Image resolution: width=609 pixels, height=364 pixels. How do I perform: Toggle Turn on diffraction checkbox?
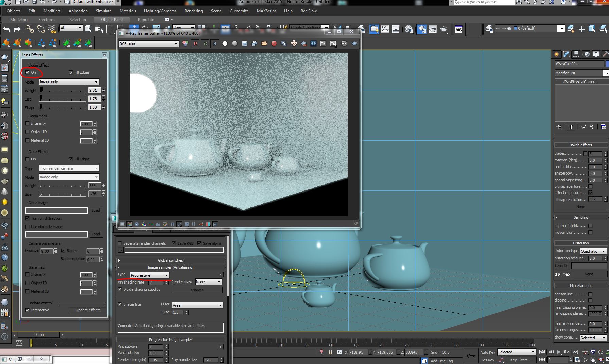point(28,218)
